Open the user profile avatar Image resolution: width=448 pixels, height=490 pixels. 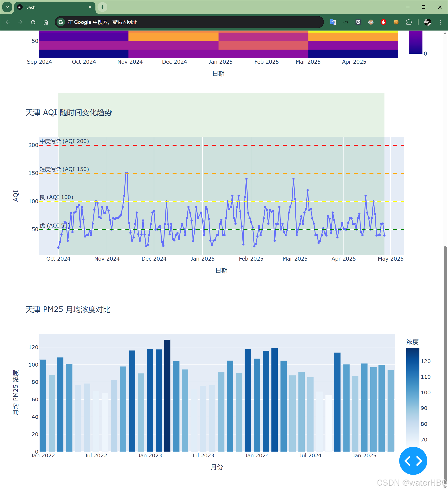click(427, 22)
